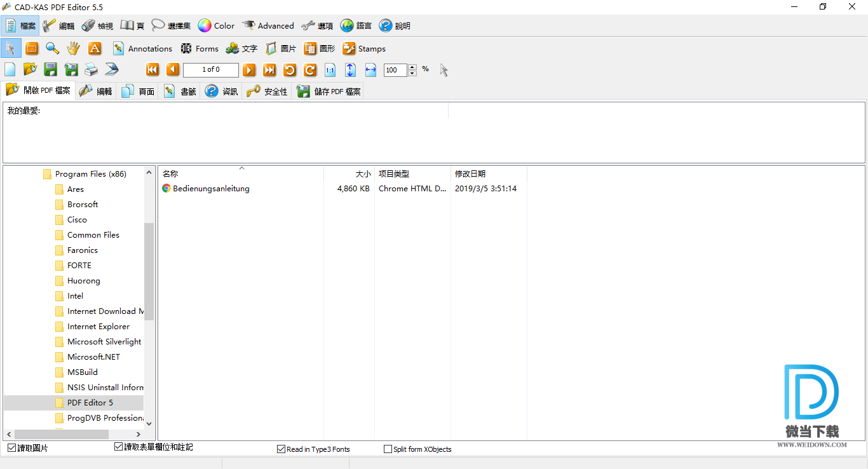Select the arrow pointer tool
This screenshot has height=469, width=868.
(x=11, y=48)
